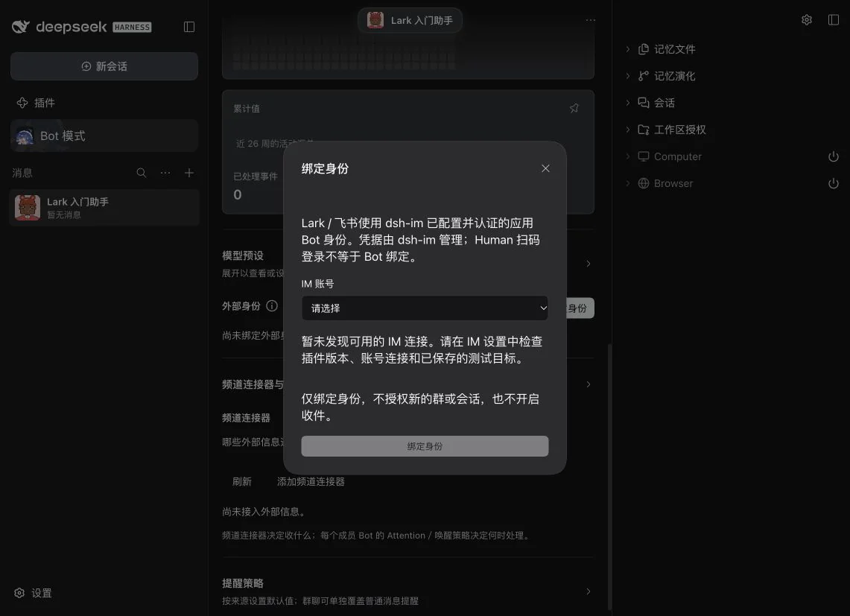Pin the 累计值 card

click(574, 109)
